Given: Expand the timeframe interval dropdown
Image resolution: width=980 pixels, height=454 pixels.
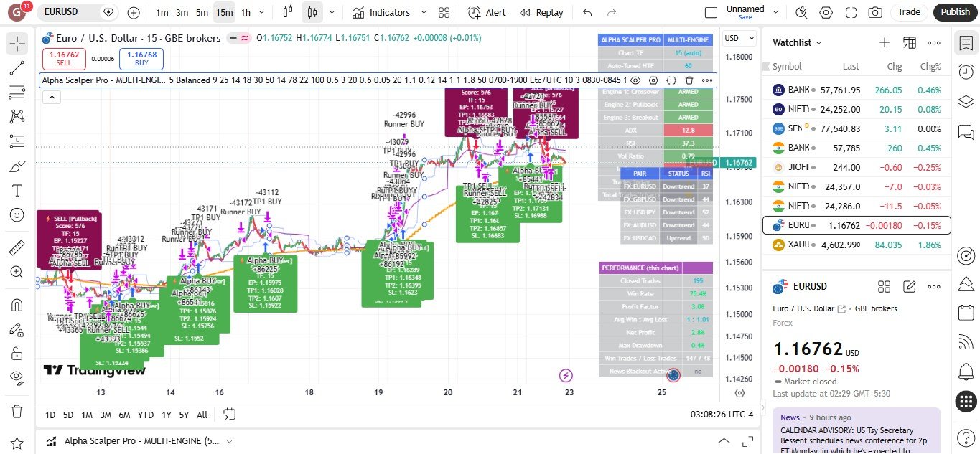Looking at the screenshot, I should coord(261,12).
